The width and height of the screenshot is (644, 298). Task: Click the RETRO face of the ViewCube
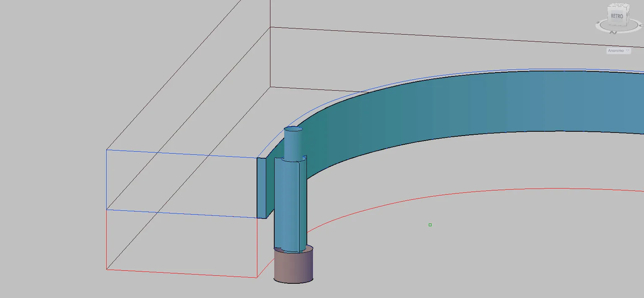(x=617, y=16)
